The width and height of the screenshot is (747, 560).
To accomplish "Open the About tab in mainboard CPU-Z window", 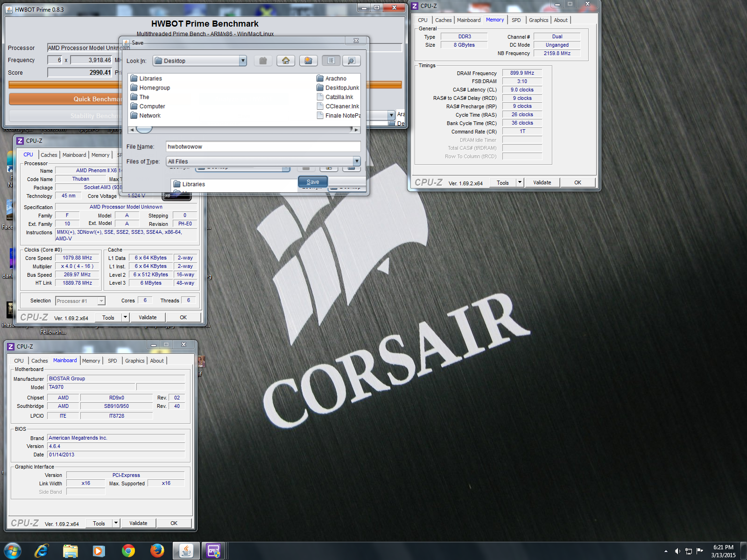I will point(157,361).
